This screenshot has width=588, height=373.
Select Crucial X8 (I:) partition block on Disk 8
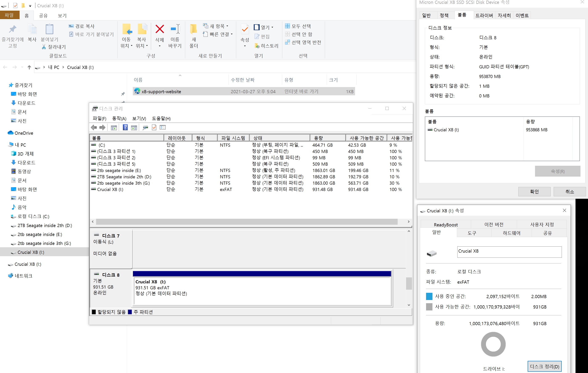click(262, 288)
